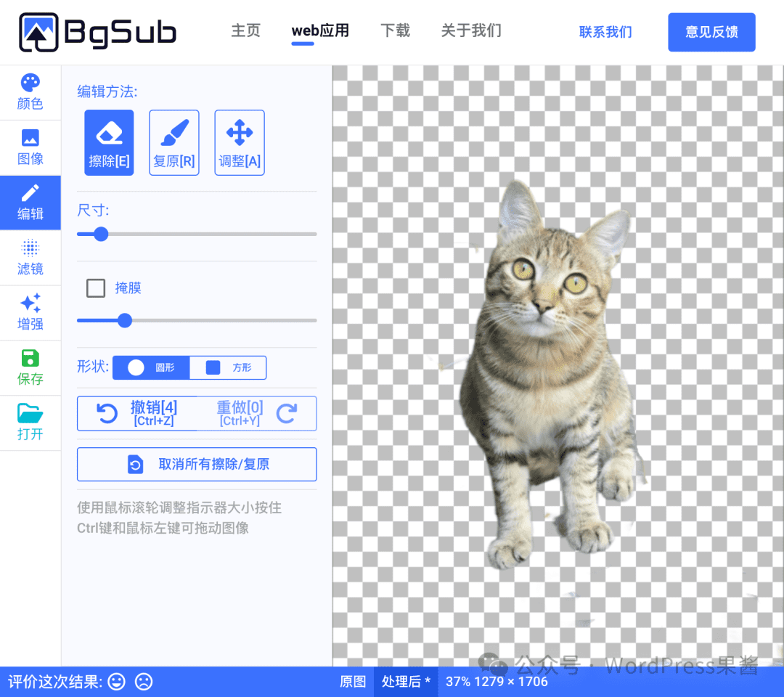Click the 意见反馈 feedback button

(711, 33)
